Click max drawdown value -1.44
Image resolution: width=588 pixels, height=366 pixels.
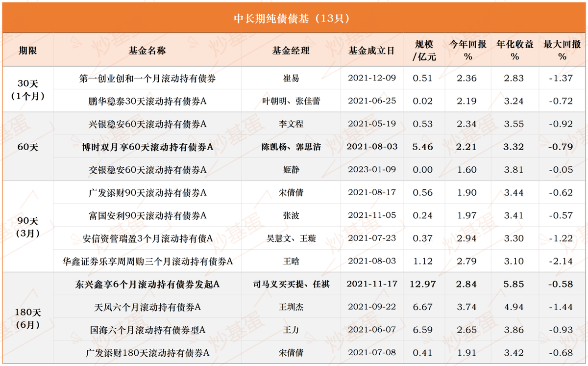click(562, 307)
